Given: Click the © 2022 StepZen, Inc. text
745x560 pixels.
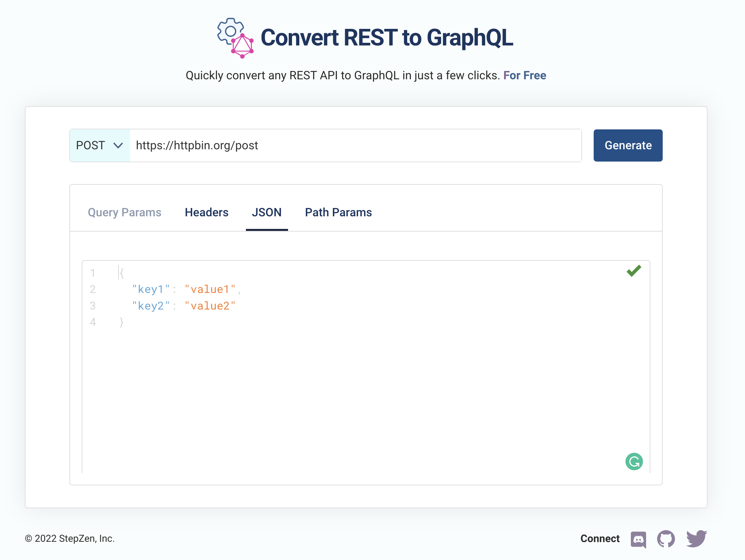Looking at the screenshot, I should [x=70, y=538].
